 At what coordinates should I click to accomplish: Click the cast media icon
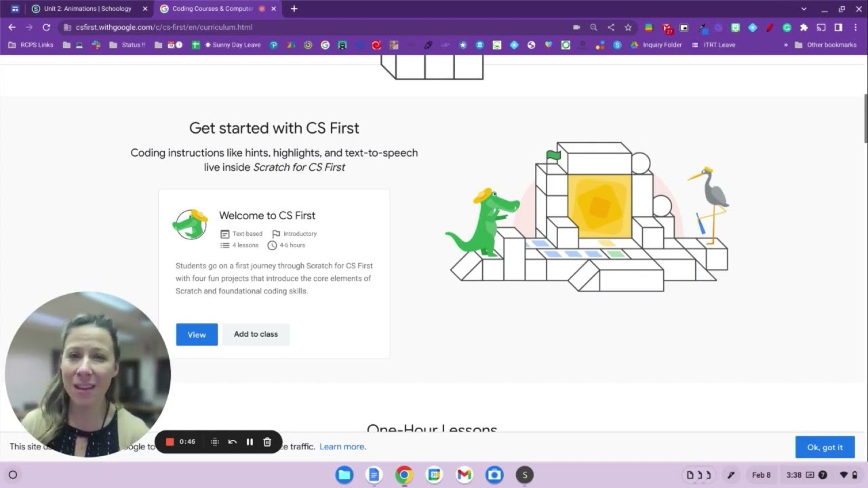821,27
